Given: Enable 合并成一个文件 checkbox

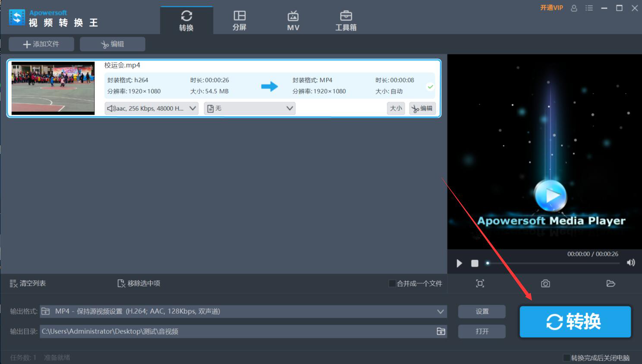Looking at the screenshot, I should [392, 283].
